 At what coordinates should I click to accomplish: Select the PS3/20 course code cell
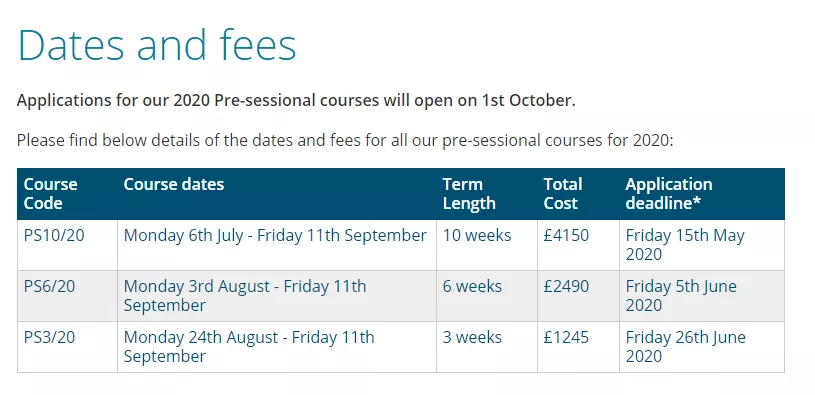(68, 347)
